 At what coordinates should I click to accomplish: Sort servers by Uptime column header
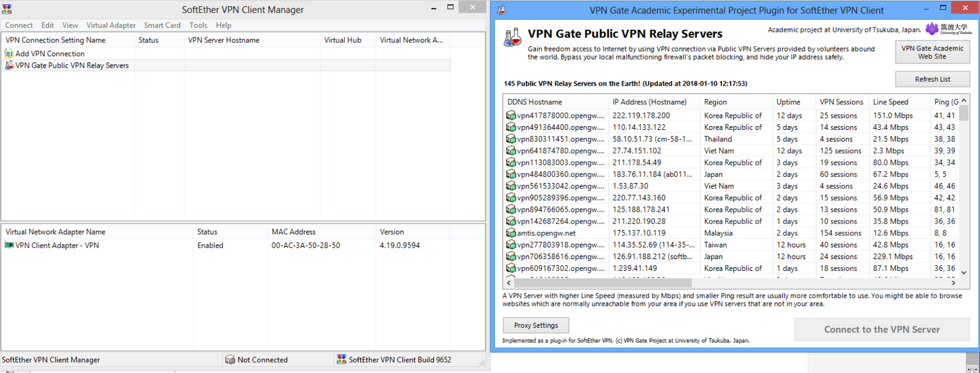tap(794, 102)
